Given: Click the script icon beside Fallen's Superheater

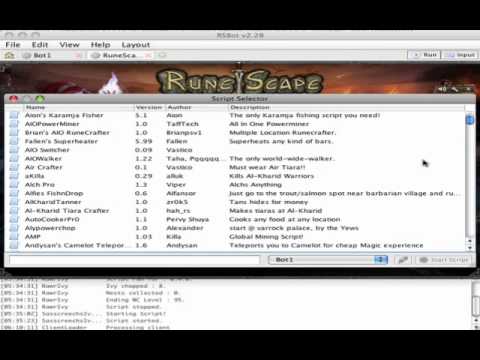Looking at the screenshot, I should 14,141.
